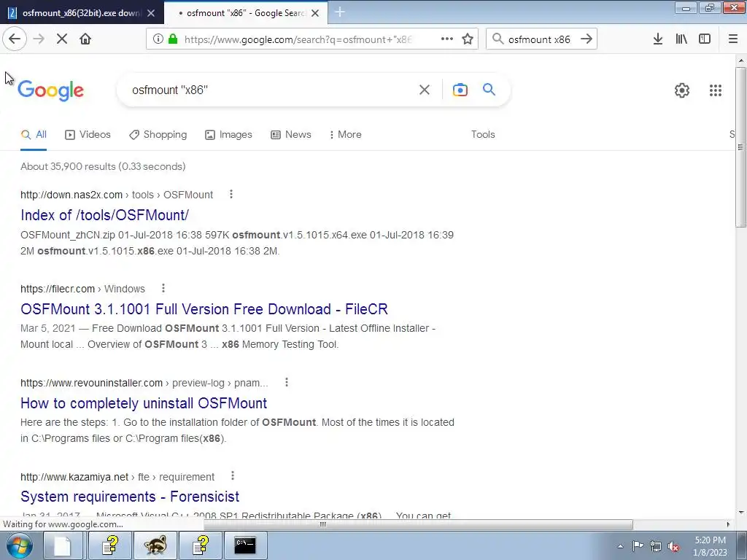Viewport: 747px width, 560px height.
Task: Stop loading the current page
Action: [62, 39]
